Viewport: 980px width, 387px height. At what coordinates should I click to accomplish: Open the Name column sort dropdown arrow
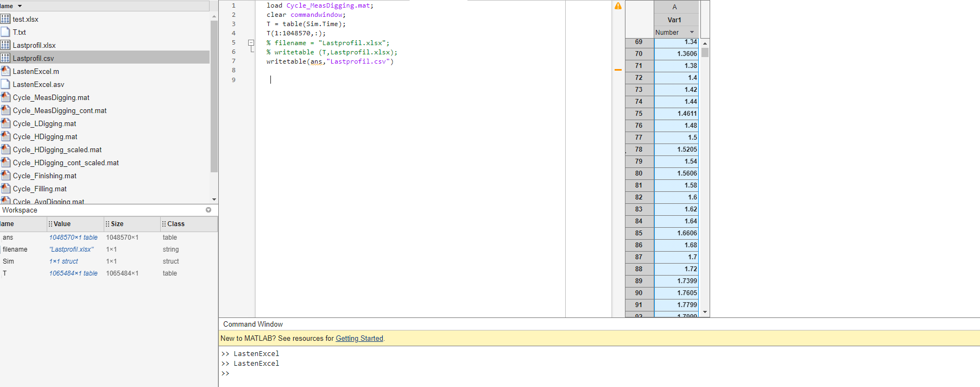(x=20, y=6)
